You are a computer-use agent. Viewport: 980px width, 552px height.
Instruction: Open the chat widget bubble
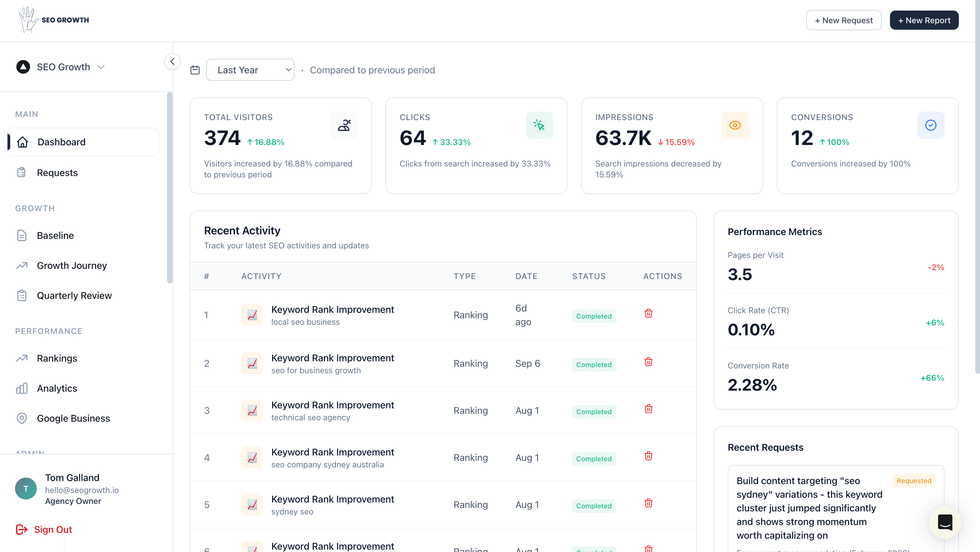pyautogui.click(x=945, y=522)
